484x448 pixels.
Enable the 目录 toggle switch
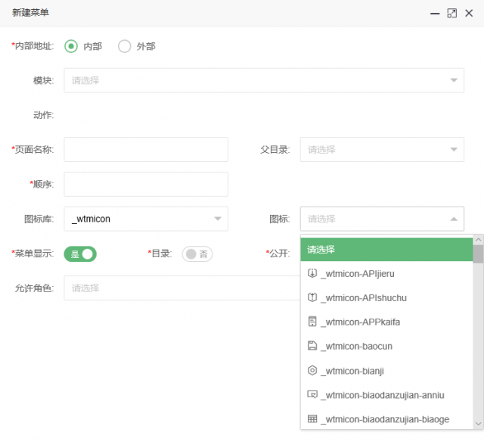click(x=197, y=254)
